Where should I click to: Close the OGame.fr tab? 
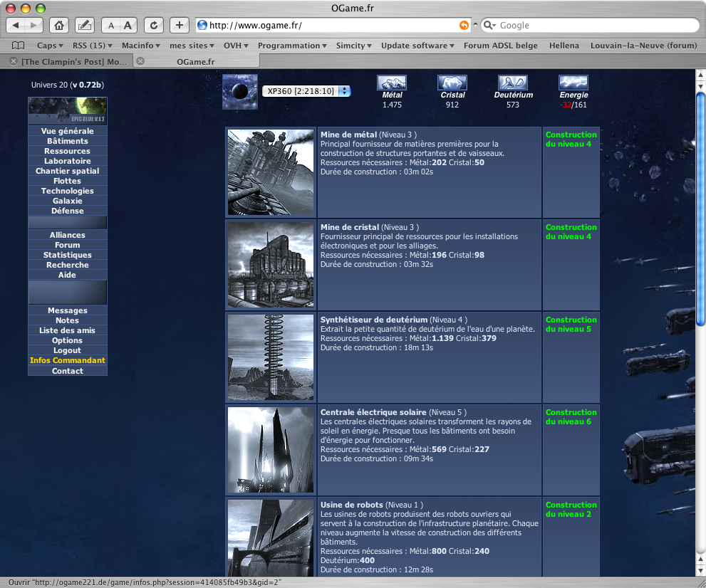(140, 61)
